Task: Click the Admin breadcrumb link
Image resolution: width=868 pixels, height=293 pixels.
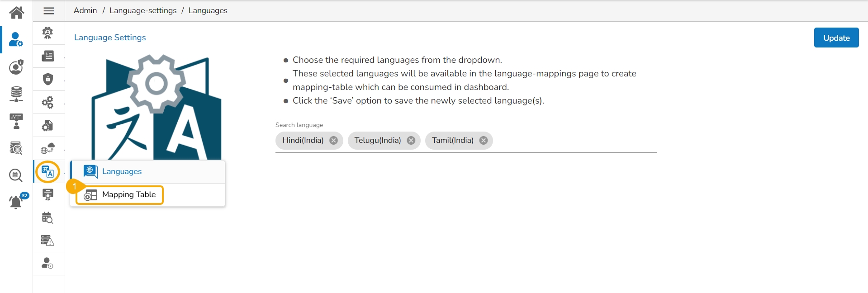Action: [85, 10]
